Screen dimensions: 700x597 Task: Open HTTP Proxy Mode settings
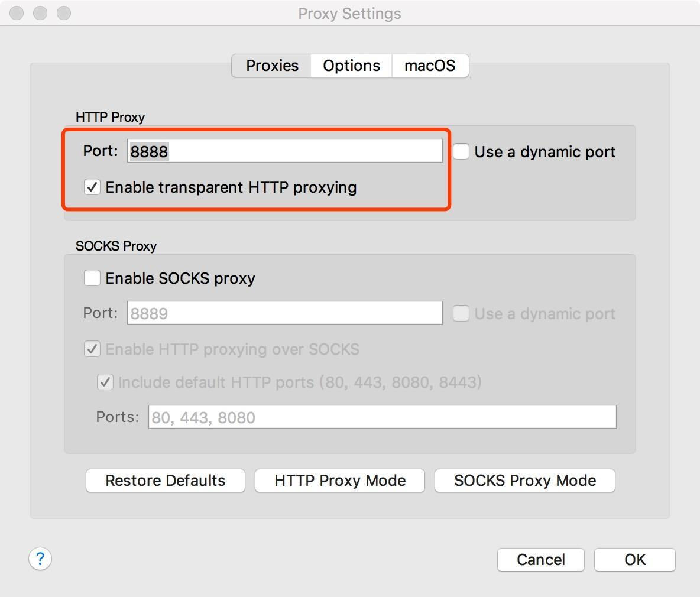(339, 481)
